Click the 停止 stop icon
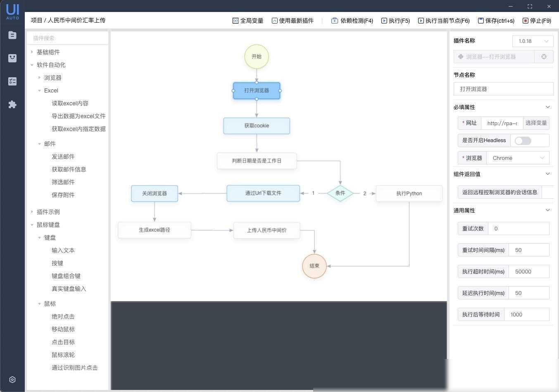The image size is (559, 392). pos(525,21)
